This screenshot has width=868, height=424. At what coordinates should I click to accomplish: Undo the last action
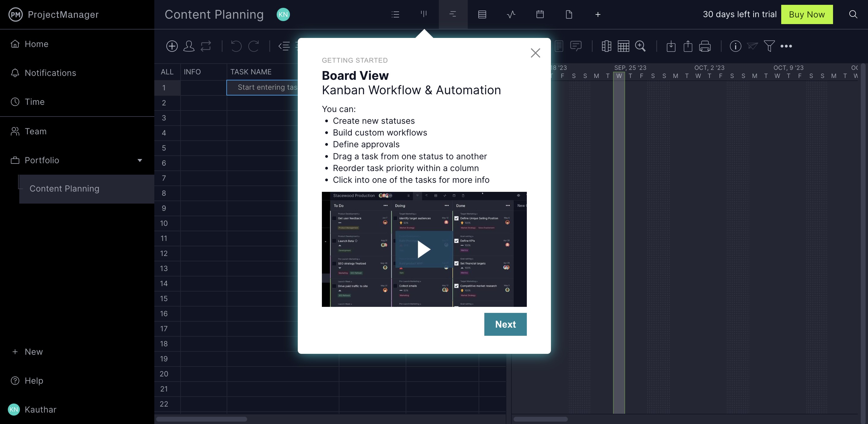(236, 46)
